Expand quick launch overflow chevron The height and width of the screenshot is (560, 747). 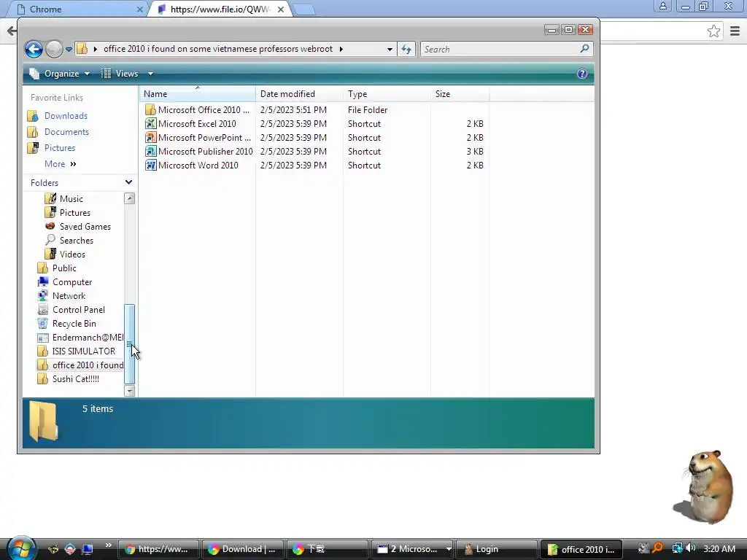(x=109, y=545)
